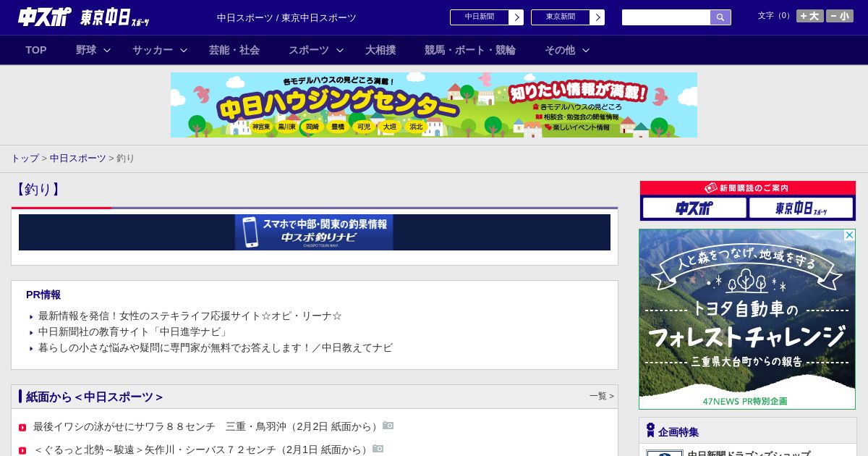868x456 pixels.
Task: Click the 紙面から＜中日スポーツ＞ heading
Action: [94, 397]
